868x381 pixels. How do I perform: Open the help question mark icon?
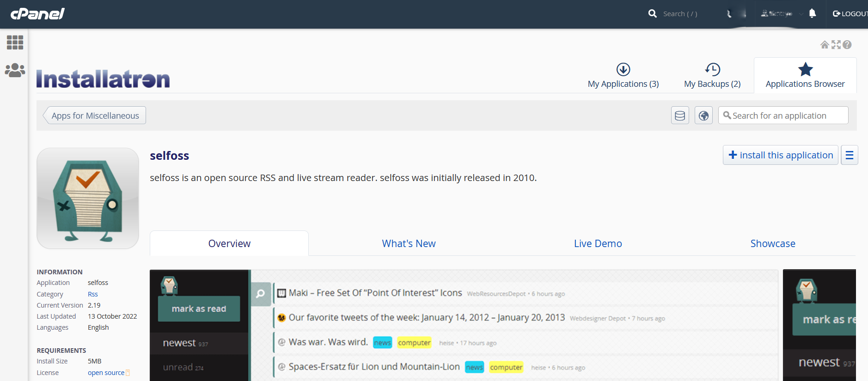tap(847, 45)
